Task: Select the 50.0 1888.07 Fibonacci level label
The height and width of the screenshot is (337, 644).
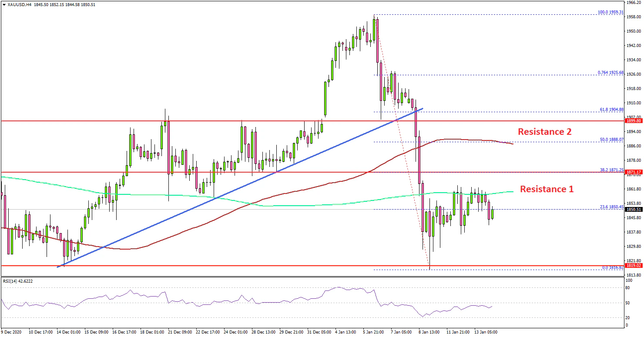Action: (x=611, y=140)
